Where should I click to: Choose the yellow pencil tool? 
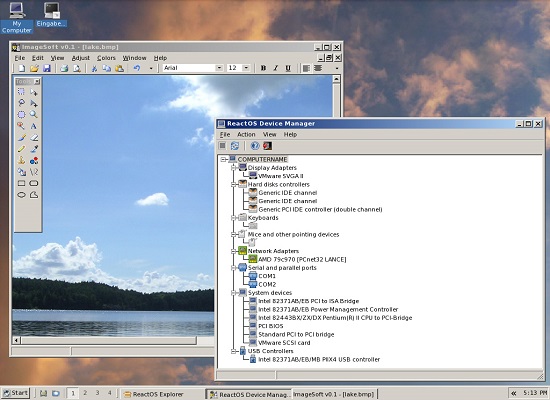[x=21, y=149]
